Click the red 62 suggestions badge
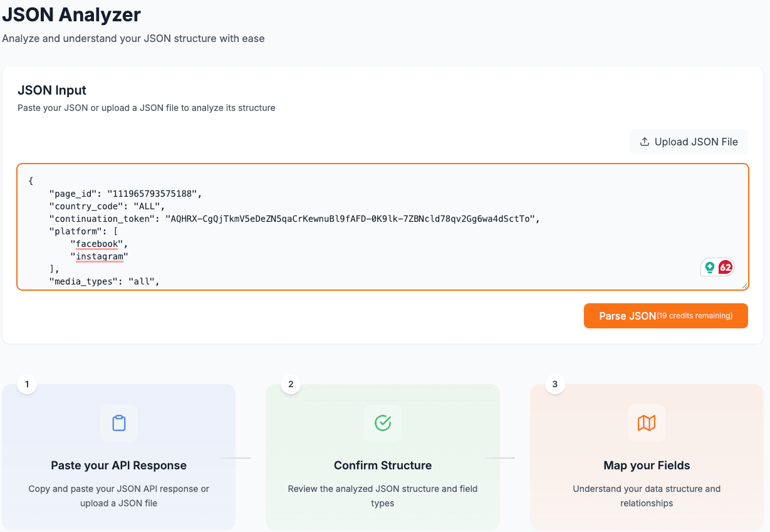 pos(725,266)
